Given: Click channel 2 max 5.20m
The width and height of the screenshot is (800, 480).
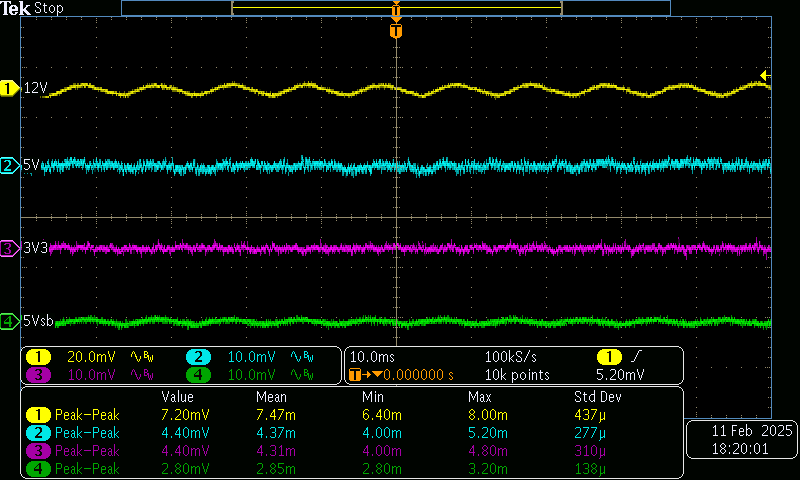Looking at the screenshot, I should (488, 433).
